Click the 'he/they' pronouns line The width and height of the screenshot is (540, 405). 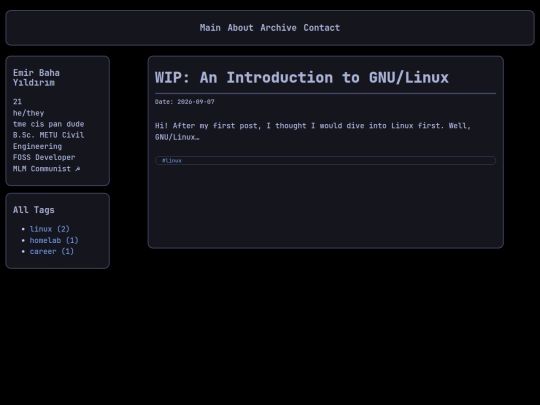(x=29, y=113)
